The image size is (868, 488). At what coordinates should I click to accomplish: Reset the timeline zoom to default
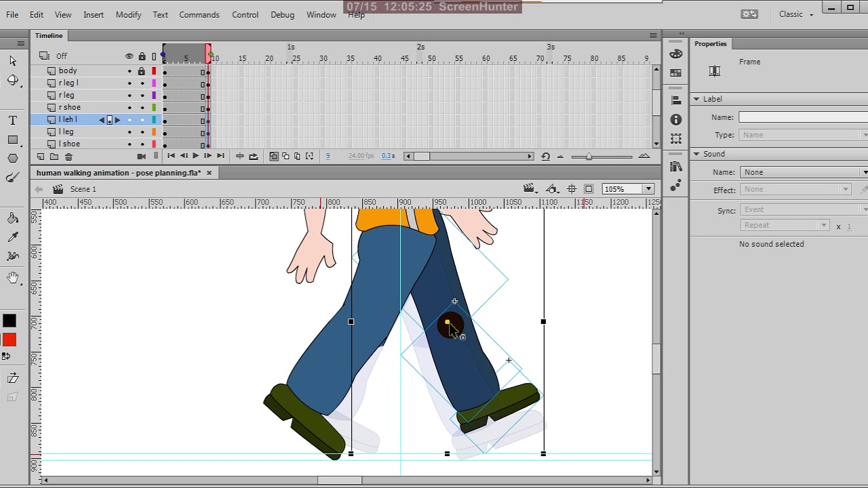(x=546, y=157)
